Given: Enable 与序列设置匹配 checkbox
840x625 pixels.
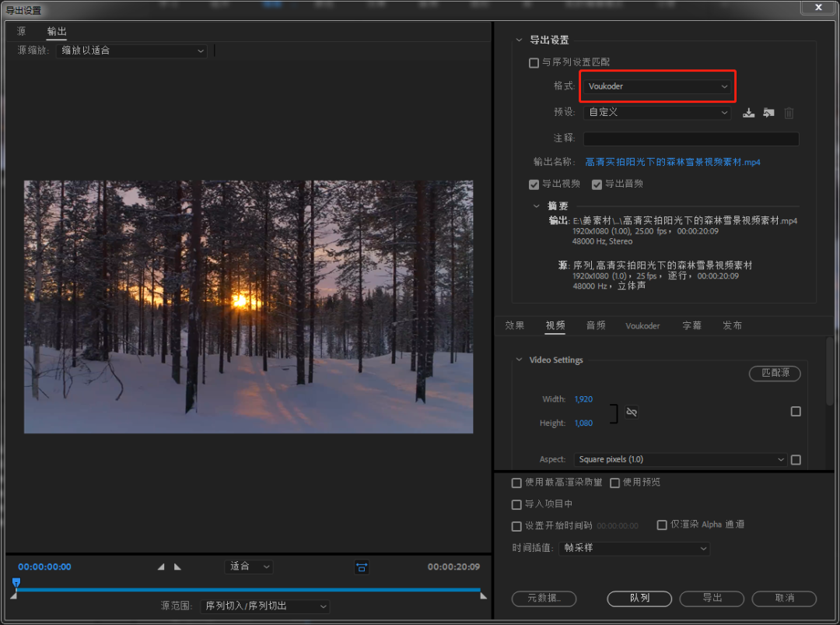Looking at the screenshot, I should pyautogui.click(x=534, y=62).
